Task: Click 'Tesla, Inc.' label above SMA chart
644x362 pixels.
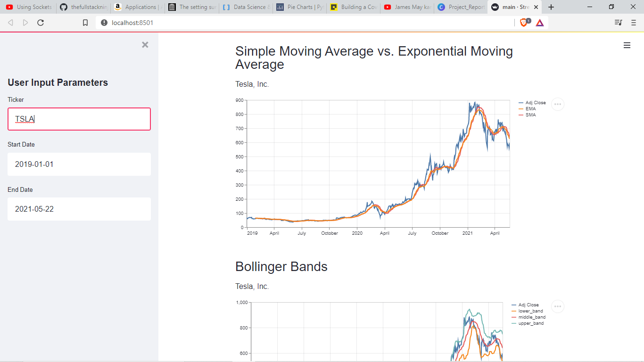Action: tap(252, 84)
